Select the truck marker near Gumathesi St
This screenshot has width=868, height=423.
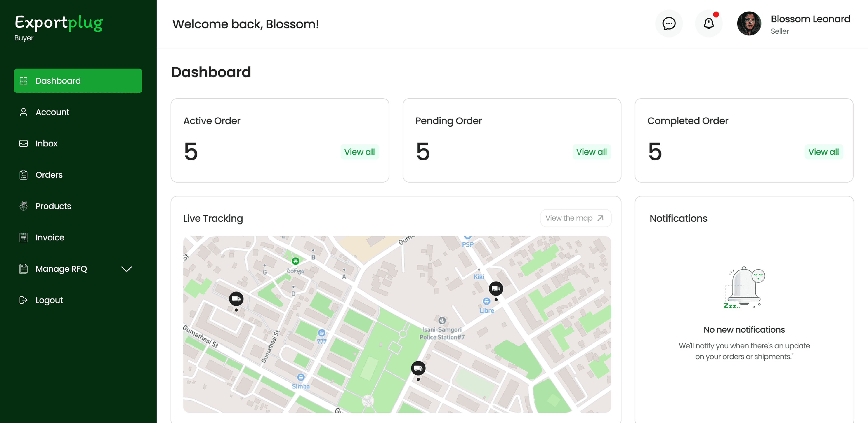click(236, 299)
